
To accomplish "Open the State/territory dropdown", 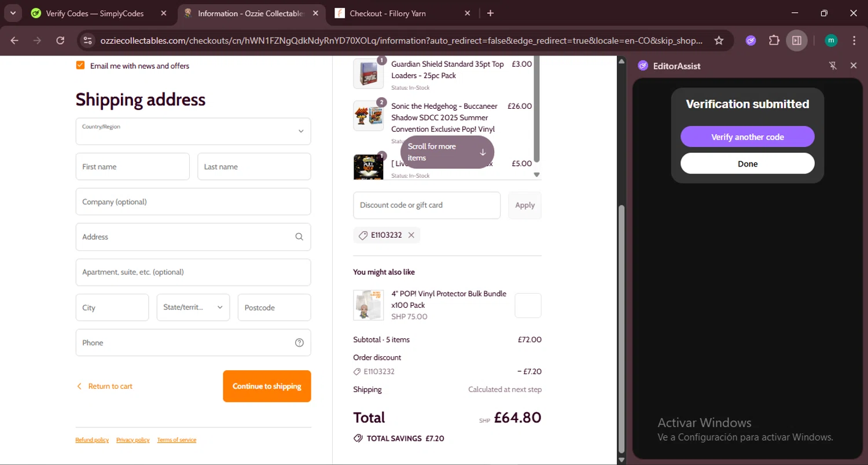I will (x=193, y=308).
